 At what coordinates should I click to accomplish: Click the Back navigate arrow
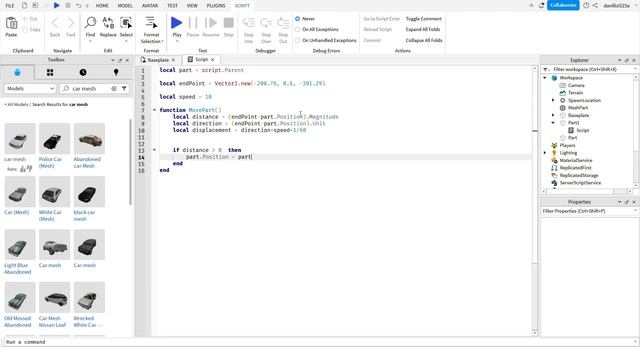(x=55, y=23)
